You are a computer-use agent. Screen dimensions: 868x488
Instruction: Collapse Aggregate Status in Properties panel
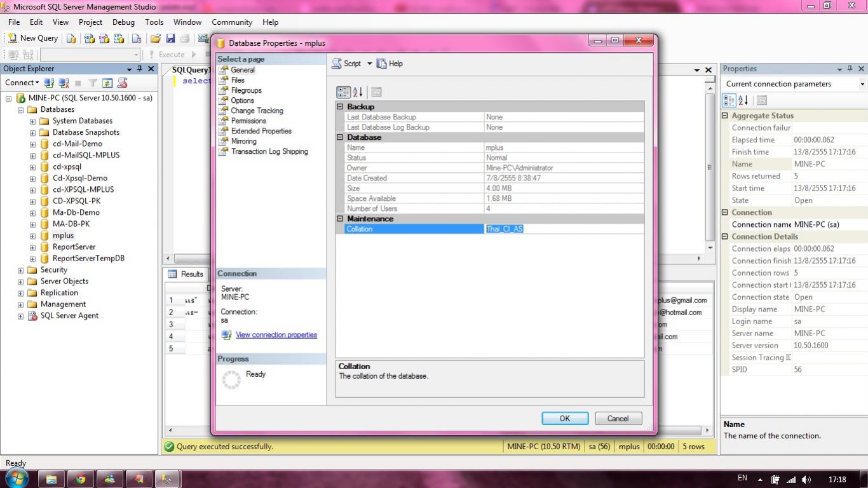[725, 116]
